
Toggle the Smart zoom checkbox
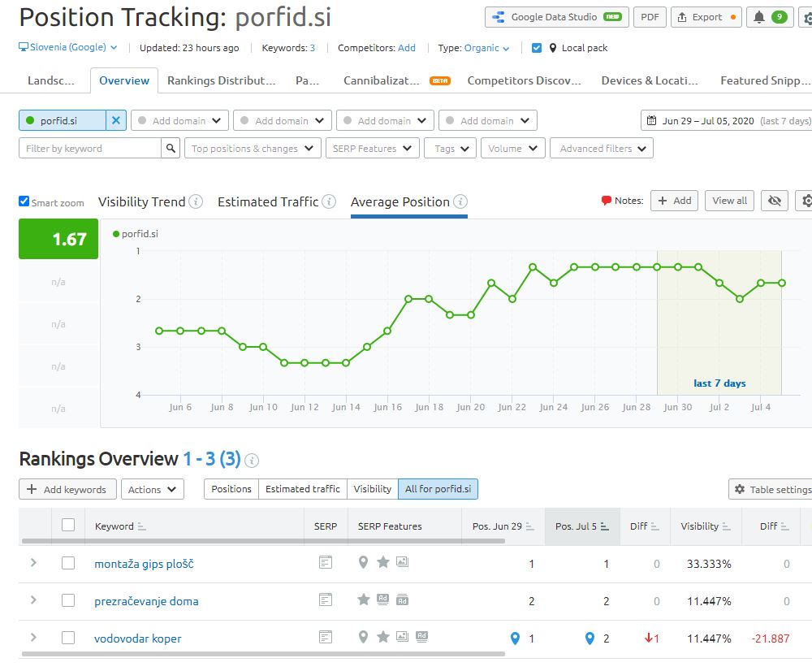[24, 201]
